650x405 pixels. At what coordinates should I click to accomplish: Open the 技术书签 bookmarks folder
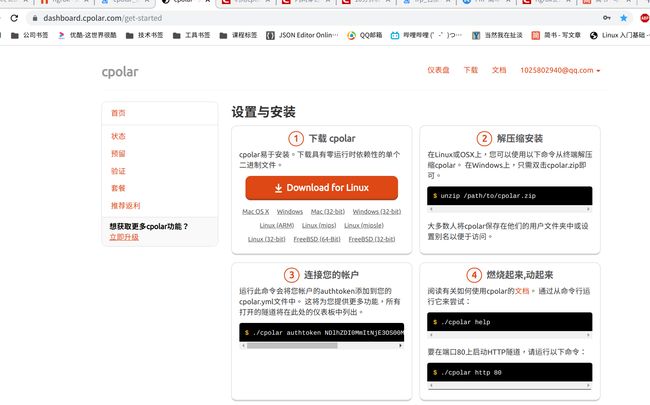tap(144, 35)
